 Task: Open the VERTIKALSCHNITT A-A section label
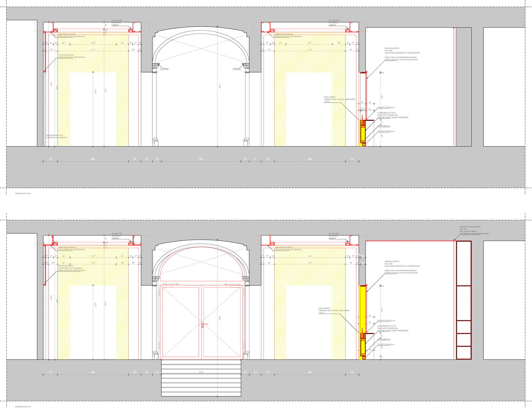23,407
